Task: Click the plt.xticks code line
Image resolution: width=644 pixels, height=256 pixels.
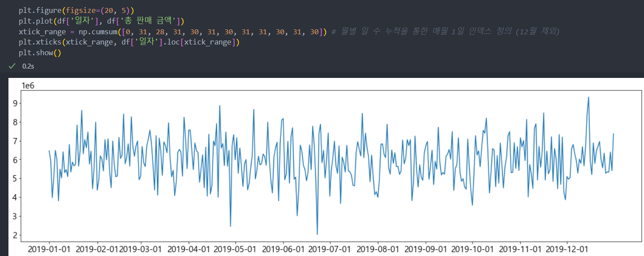Action: [130, 42]
